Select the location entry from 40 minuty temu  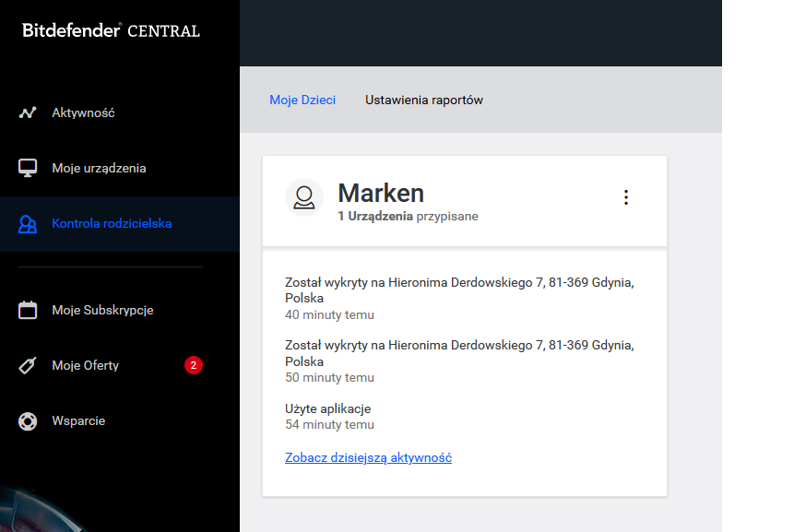point(459,290)
